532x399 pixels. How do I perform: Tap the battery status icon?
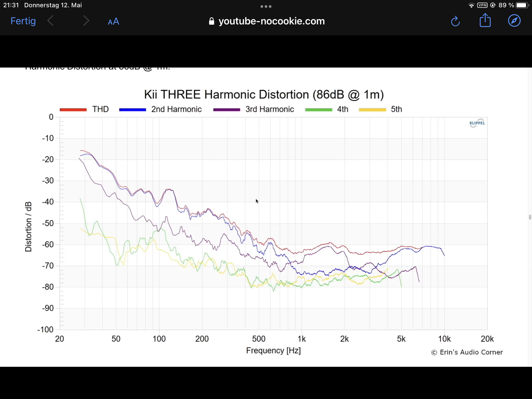pos(522,5)
